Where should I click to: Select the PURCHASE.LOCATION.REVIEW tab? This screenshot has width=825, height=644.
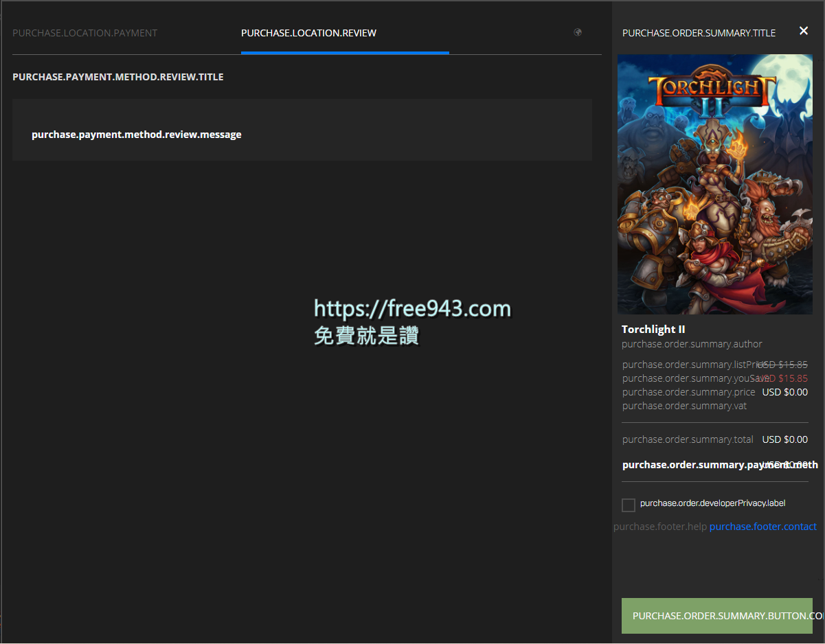308,32
